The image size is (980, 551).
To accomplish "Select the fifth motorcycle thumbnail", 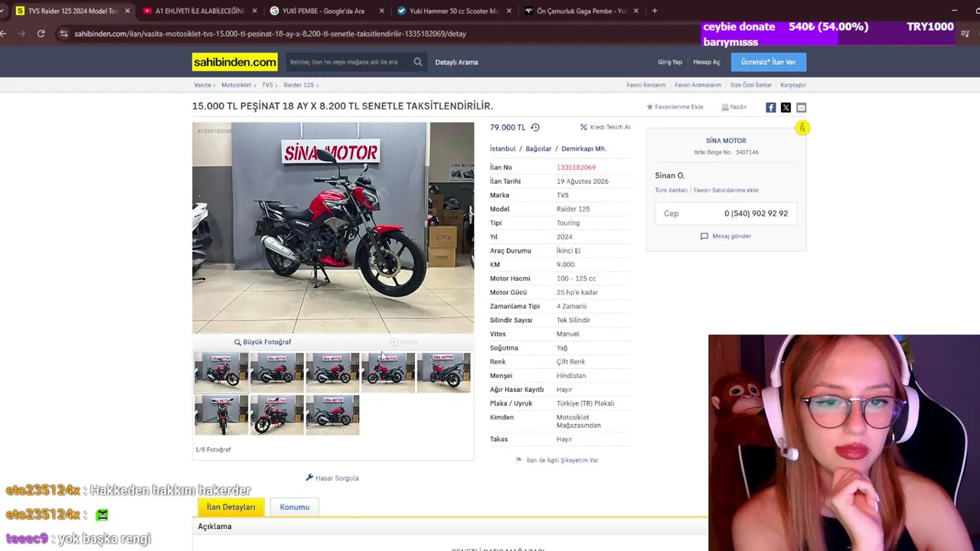I will (x=444, y=372).
